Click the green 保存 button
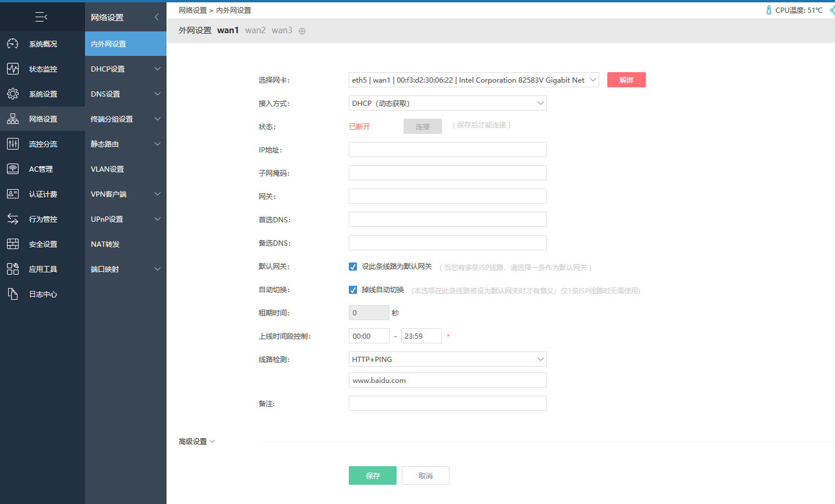Screen dimensions: 835x504 click(372, 475)
